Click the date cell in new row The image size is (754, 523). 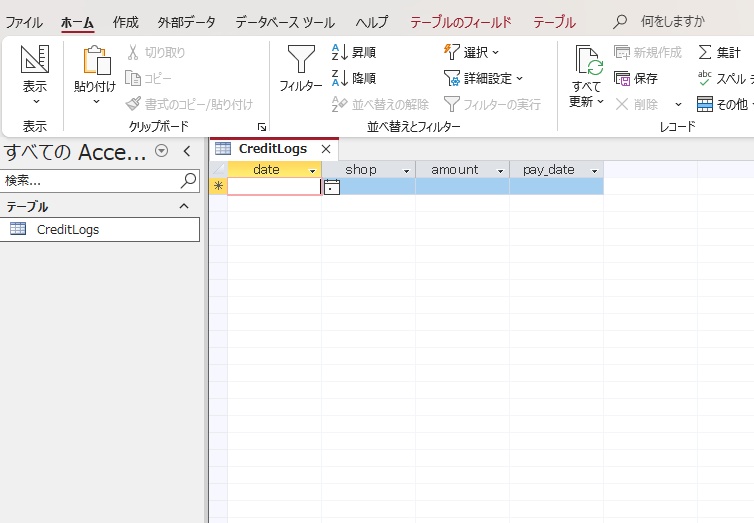(x=274, y=187)
